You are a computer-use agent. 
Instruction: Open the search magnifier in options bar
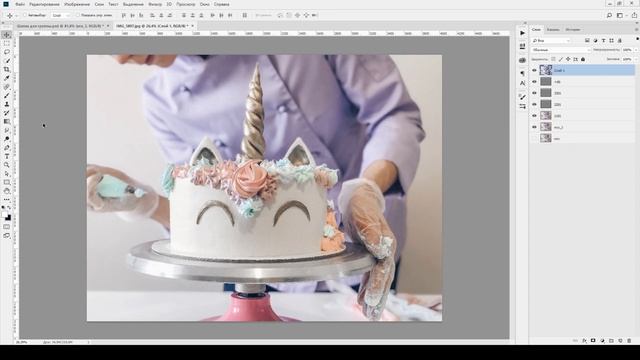point(609,15)
